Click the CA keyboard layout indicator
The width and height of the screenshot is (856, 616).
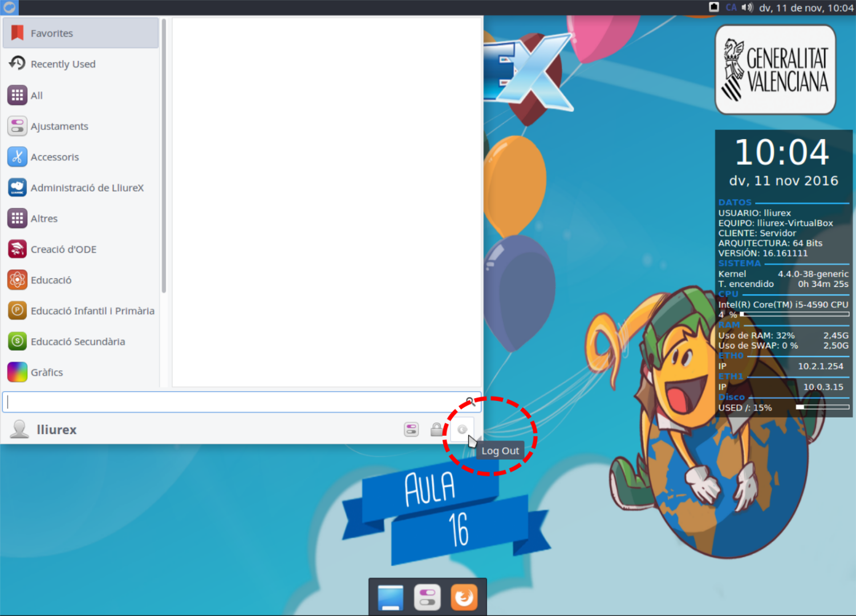(x=731, y=7)
